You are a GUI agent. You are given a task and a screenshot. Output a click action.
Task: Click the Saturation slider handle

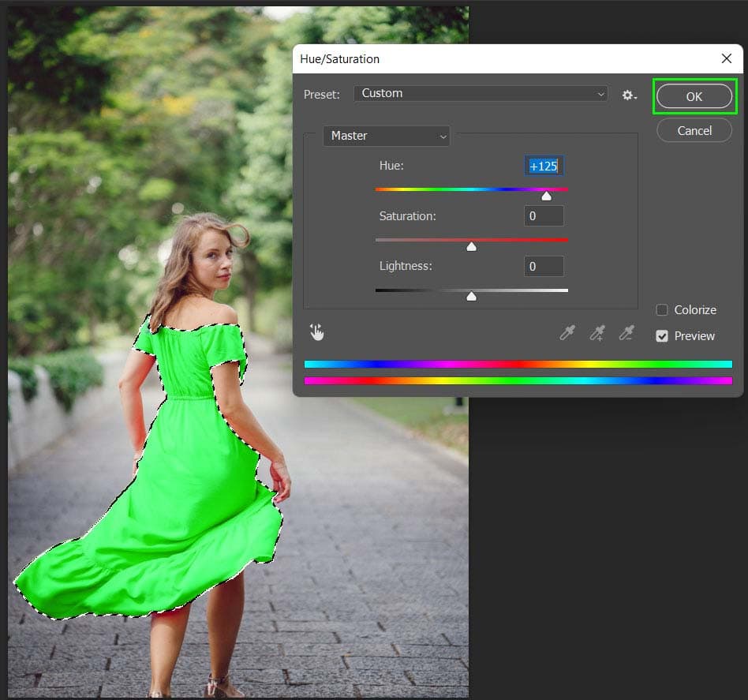pos(471,246)
